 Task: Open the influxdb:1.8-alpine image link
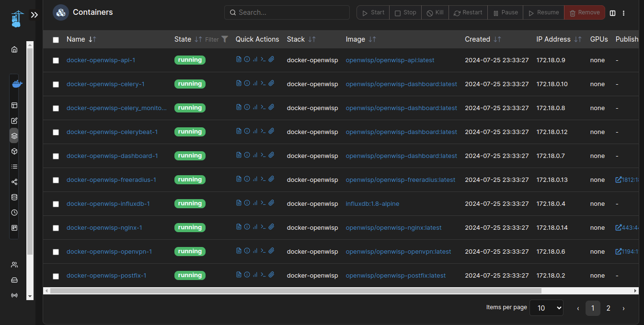pyautogui.click(x=372, y=203)
